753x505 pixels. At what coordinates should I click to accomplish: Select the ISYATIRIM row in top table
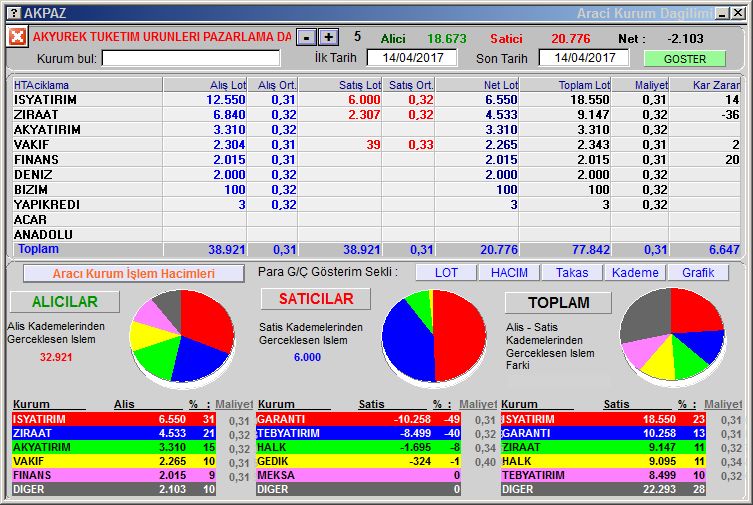pos(376,99)
